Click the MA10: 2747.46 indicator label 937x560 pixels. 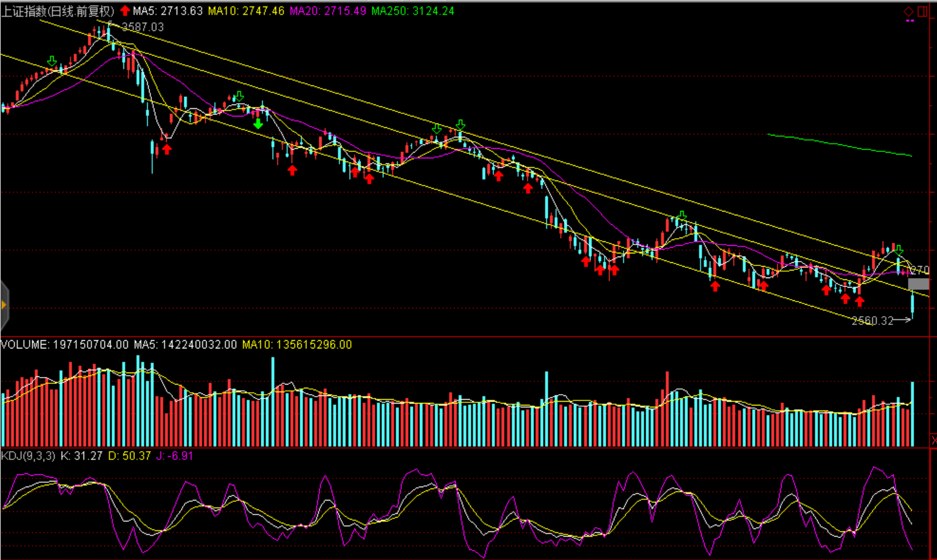click(x=246, y=11)
